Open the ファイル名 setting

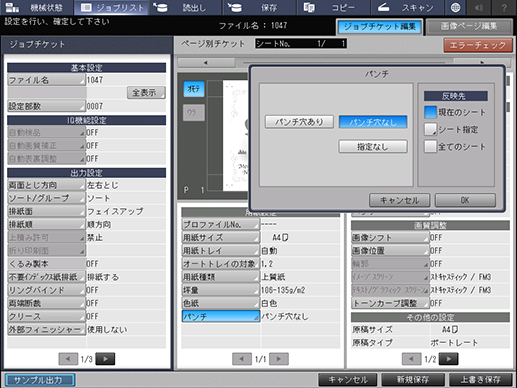(46, 80)
